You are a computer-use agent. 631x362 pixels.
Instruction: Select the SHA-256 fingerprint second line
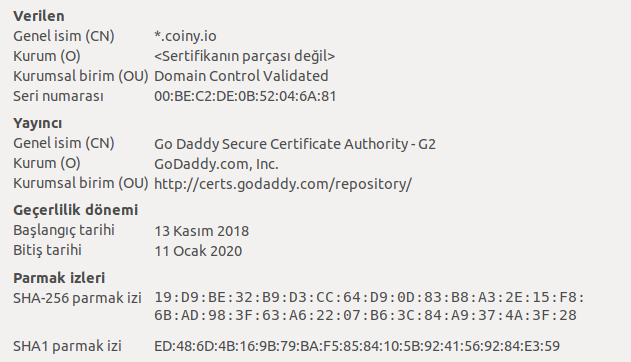pyautogui.click(x=365, y=315)
